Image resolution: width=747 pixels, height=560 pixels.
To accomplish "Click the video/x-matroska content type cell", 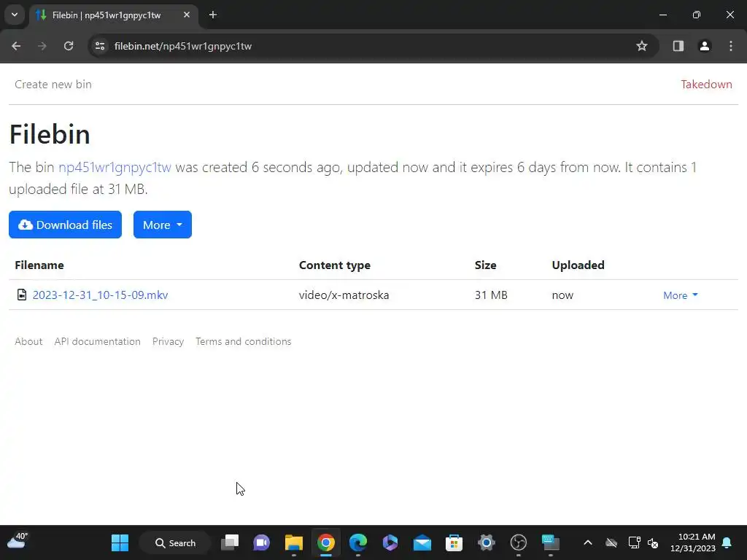I will pyautogui.click(x=344, y=295).
